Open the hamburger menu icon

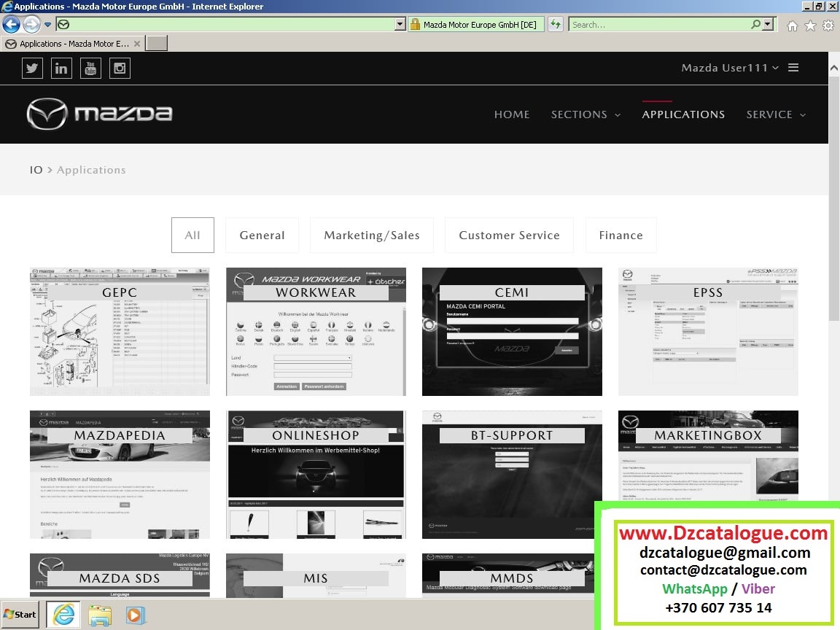pos(793,68)
